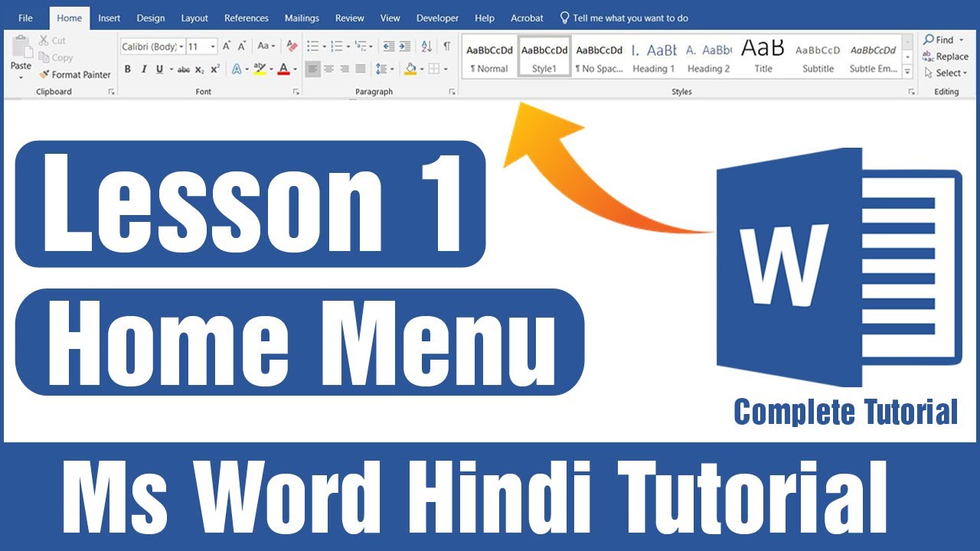
Task: Apply the red font color
Action: coord(284,70)
